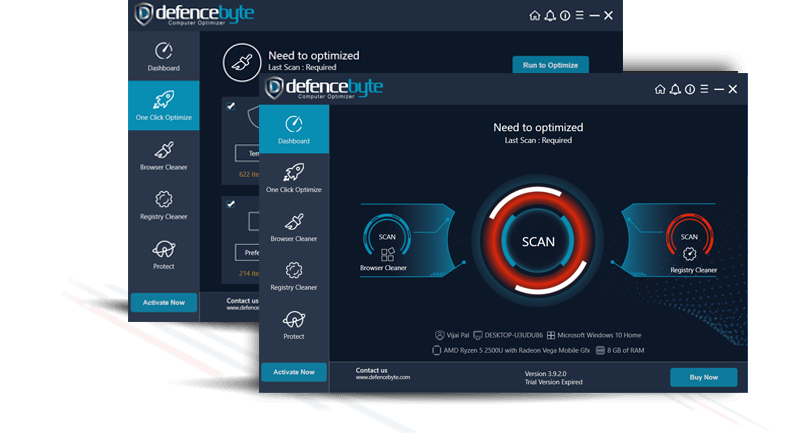Open Registry Cleaner in back window sidebar
Screen dimensions: 800x446
(x=164, y=205)
